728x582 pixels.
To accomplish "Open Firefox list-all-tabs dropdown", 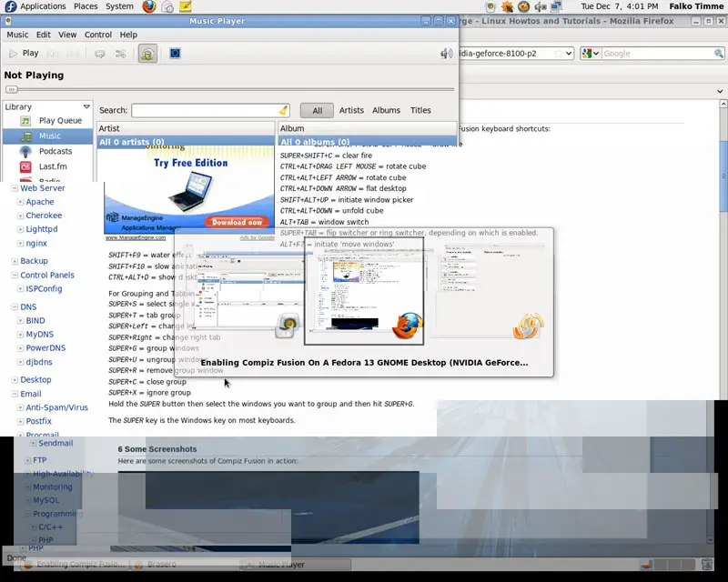I will pos(720,92).
